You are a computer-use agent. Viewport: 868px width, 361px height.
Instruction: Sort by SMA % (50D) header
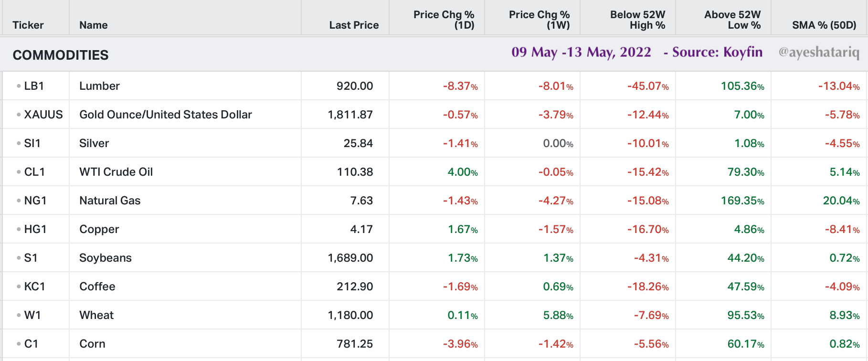click(x=824, y=25)
